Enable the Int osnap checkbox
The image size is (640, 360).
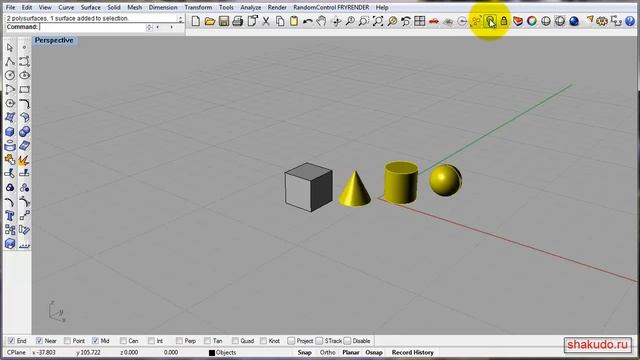pos(151,341)
